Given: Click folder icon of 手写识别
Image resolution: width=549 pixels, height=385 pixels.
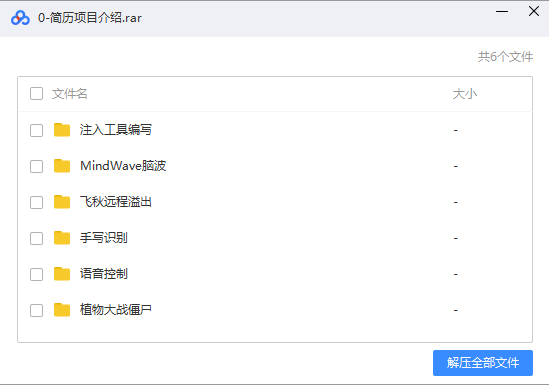Looking at the screenshot, I should (x=62, y=238).
